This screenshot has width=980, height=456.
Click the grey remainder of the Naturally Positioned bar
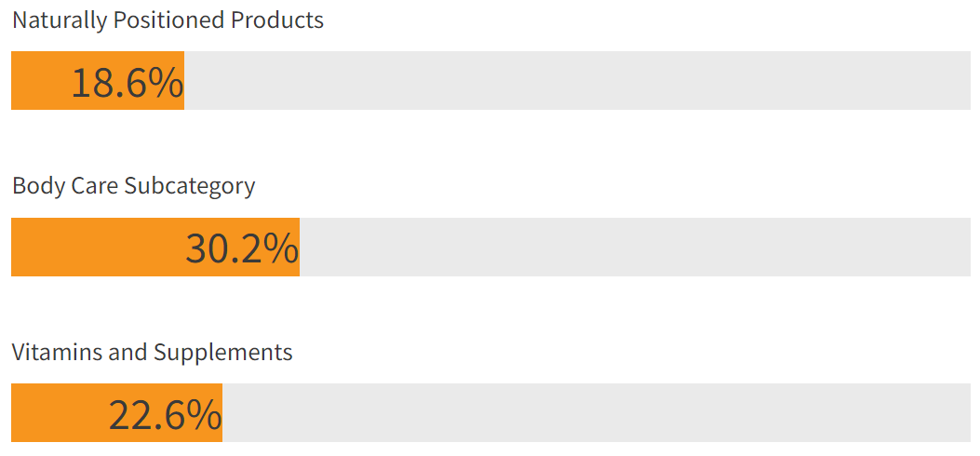pos(578,81)
